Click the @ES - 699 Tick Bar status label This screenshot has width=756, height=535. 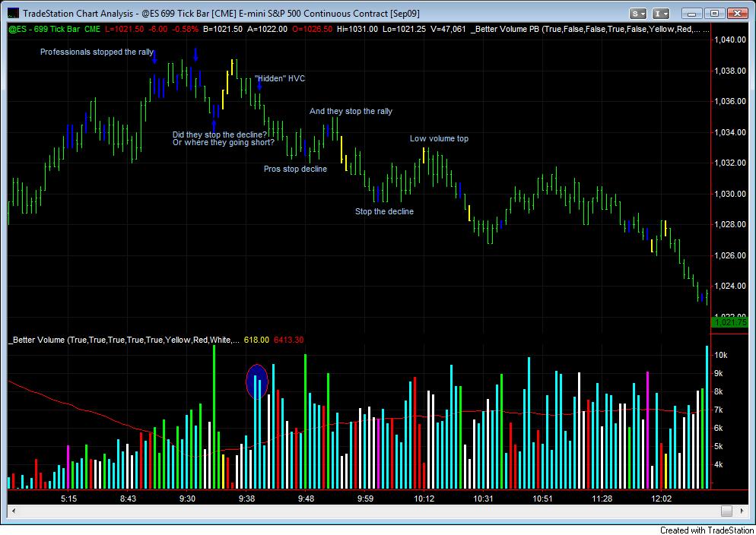[55, 29]
